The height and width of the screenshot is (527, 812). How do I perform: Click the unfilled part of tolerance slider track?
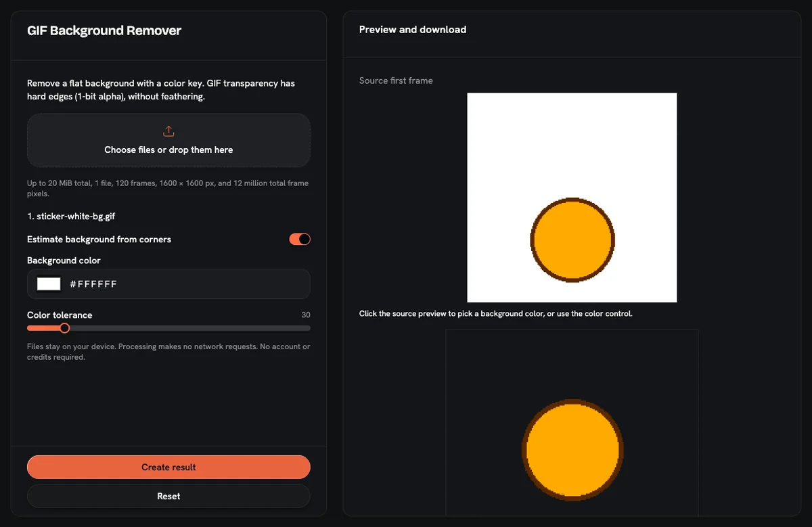189,328
